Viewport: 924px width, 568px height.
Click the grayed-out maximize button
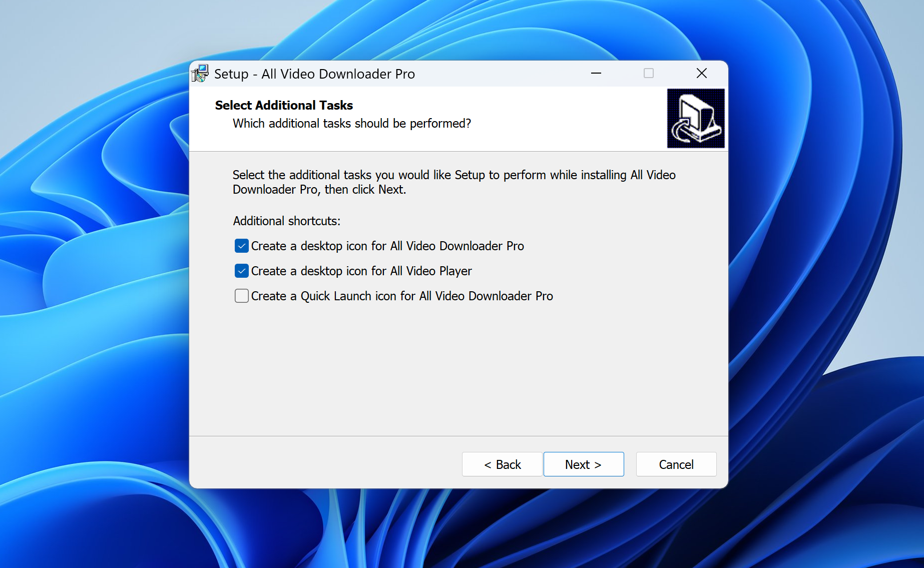coord(648,74)
